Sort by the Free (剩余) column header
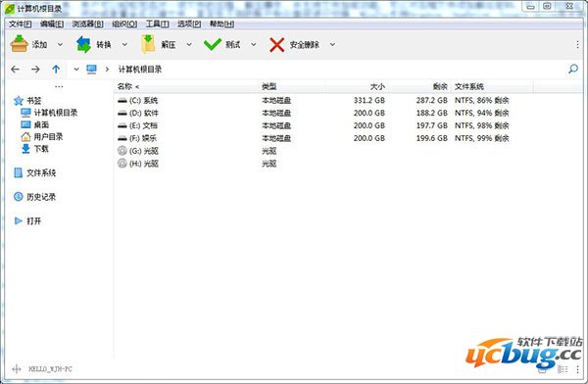Viewport: 588px width, 384px height. (419, 86)
